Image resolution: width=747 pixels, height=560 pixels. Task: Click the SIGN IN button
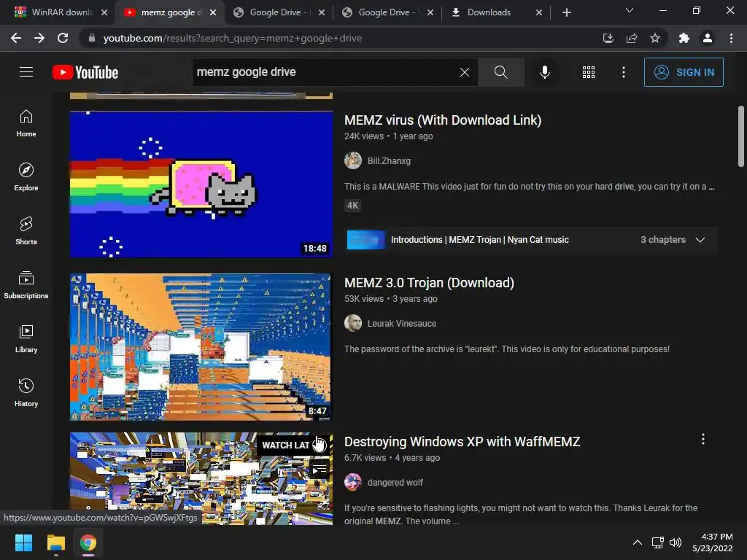684,72
